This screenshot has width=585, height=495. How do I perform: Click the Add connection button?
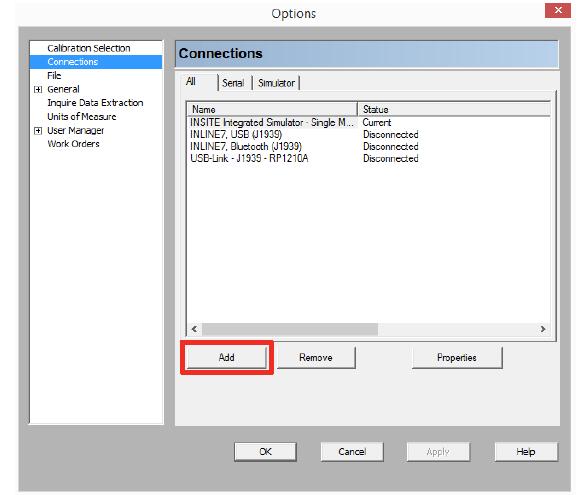pyautogui.click(x=226, y=357)
